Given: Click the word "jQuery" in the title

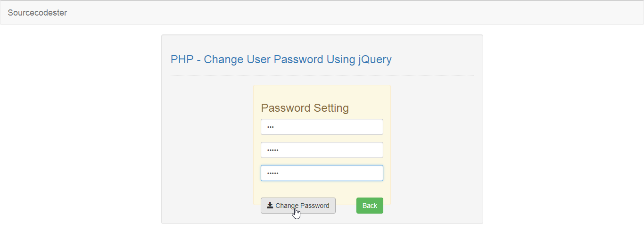Looking at the screenshot, I should (x=375, y=59).
